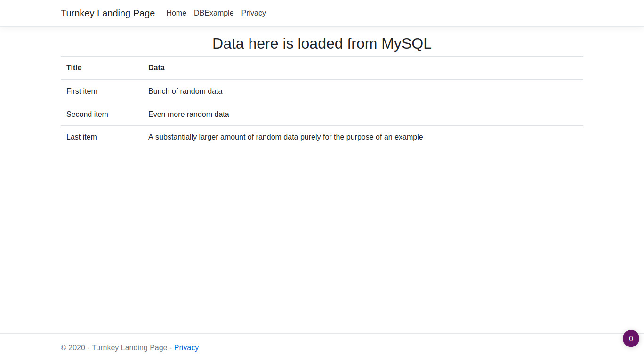Select the 'Last item' table cell

coord(81,137)
